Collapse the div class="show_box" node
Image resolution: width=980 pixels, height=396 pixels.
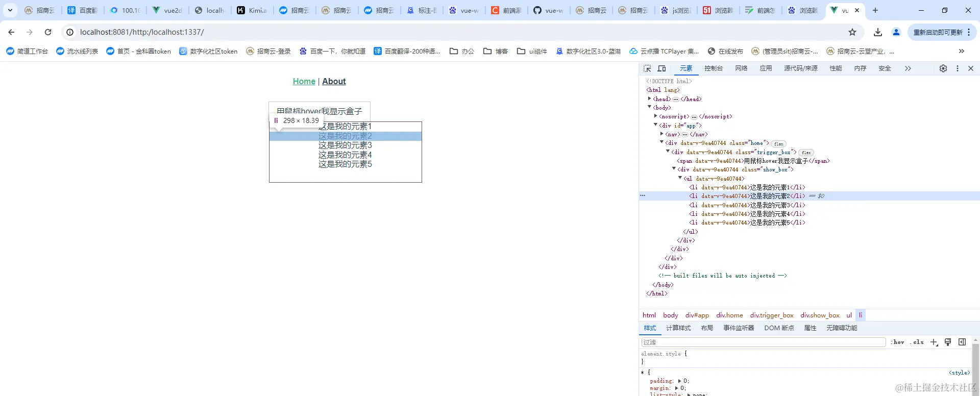coord(674,169)
